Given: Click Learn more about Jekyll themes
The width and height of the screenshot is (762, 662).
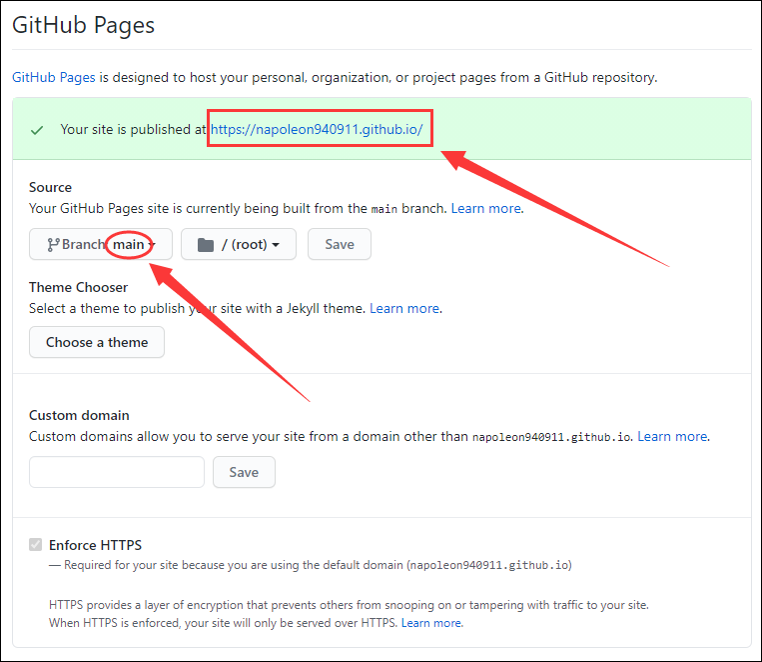Looking at the screenshot, I should [405, 308].
